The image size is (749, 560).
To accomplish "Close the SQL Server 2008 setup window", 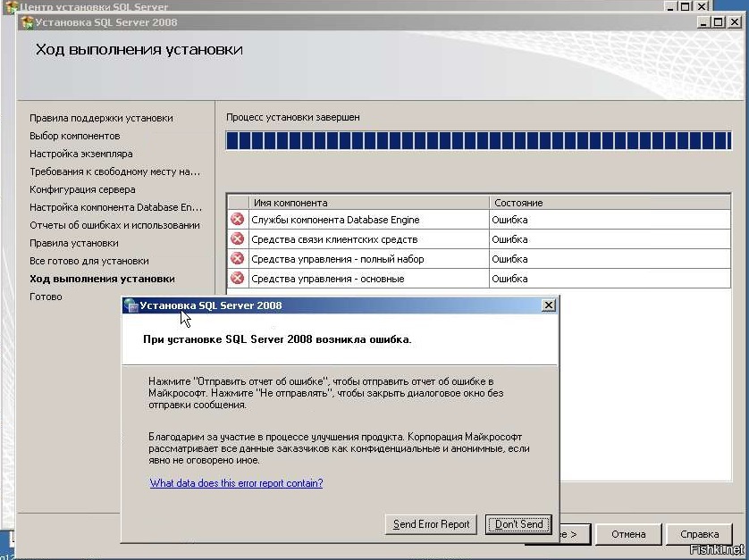I will (734, 22).
